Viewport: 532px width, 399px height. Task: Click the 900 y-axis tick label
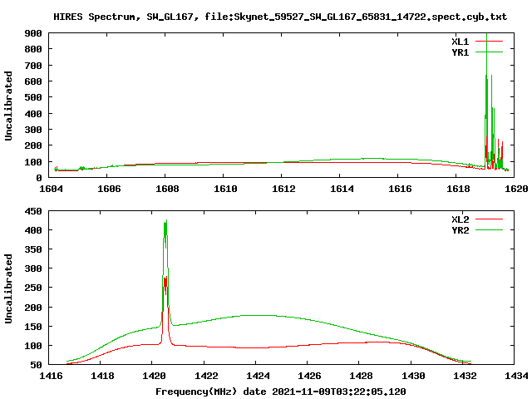coord(33,33)
